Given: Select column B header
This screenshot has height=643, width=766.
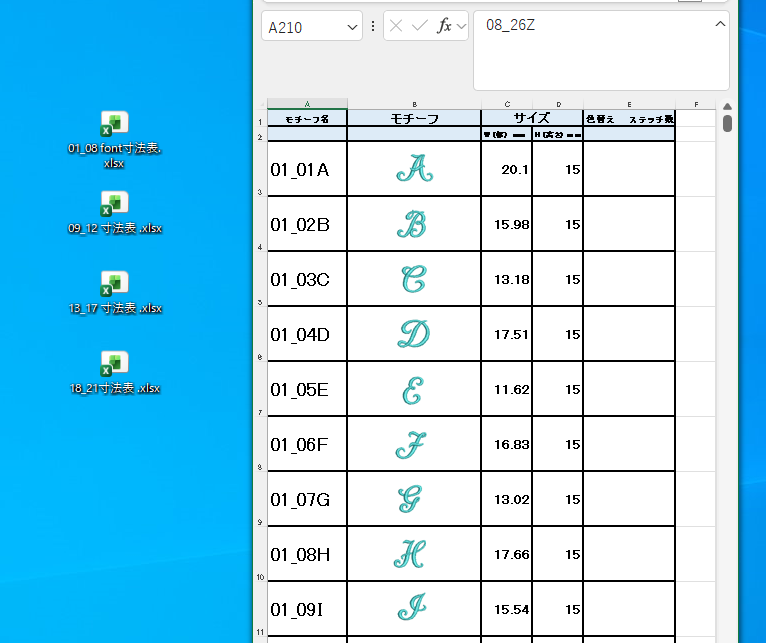Looking at the screenshot, I should [x=414, y=103].
